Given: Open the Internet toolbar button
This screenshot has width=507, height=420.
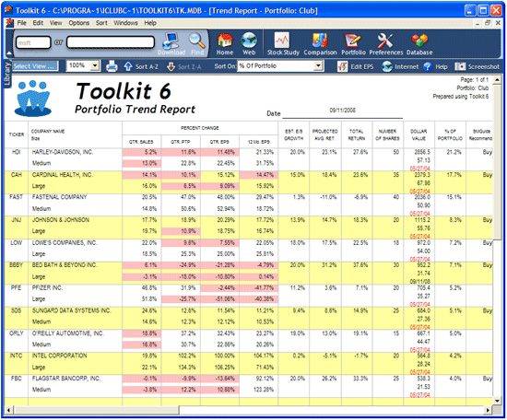Looking at the screenshot, I should coord(400,66).
